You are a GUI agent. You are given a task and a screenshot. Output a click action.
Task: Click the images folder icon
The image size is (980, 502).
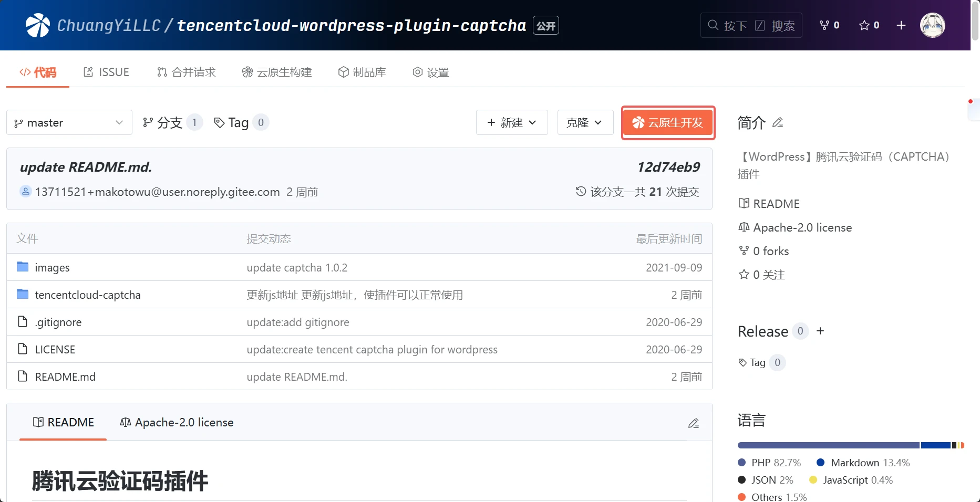pos(23,267)
